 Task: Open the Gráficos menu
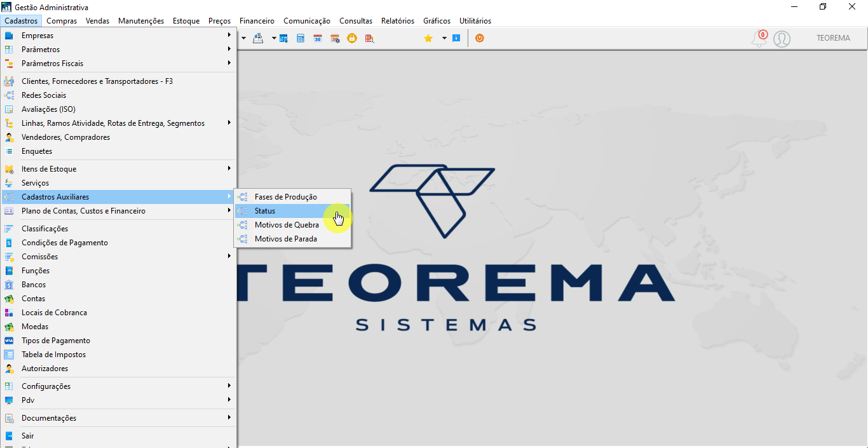[437, 21]
